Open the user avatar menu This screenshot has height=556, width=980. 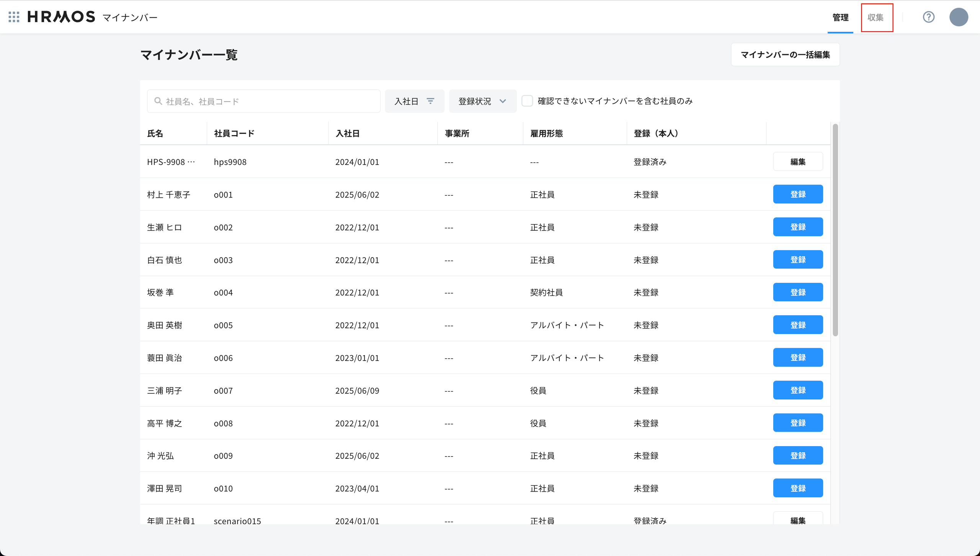point(959,17)
